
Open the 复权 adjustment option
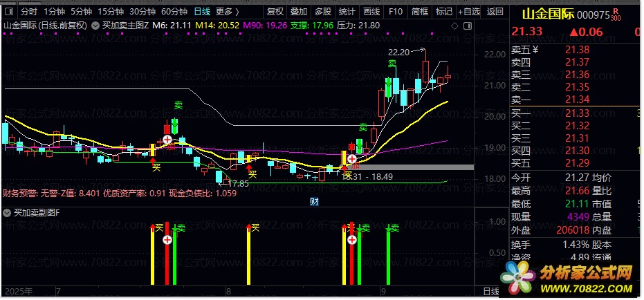[275, 12]
